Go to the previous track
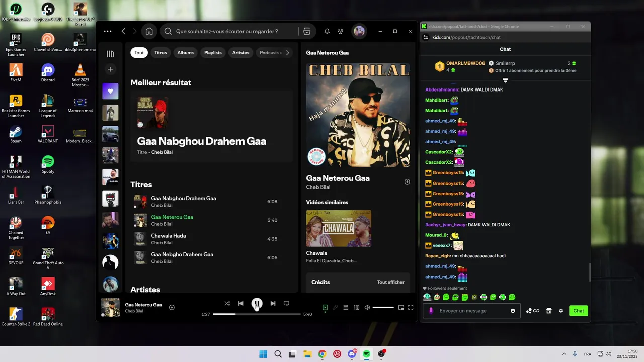The height and width of the screenshot is (362, 644). pyautogui.click(x=241, y=303)
